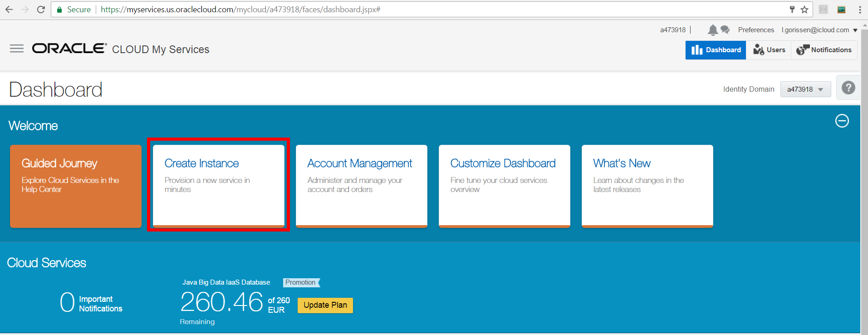
Task: Expand the Identity Domain dropdown
Action: click(805, 89)
